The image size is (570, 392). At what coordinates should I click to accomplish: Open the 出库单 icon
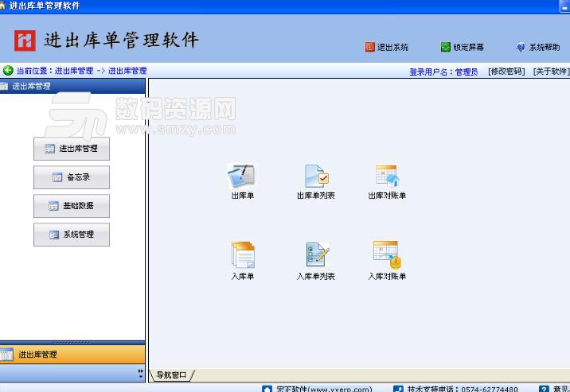242,175
